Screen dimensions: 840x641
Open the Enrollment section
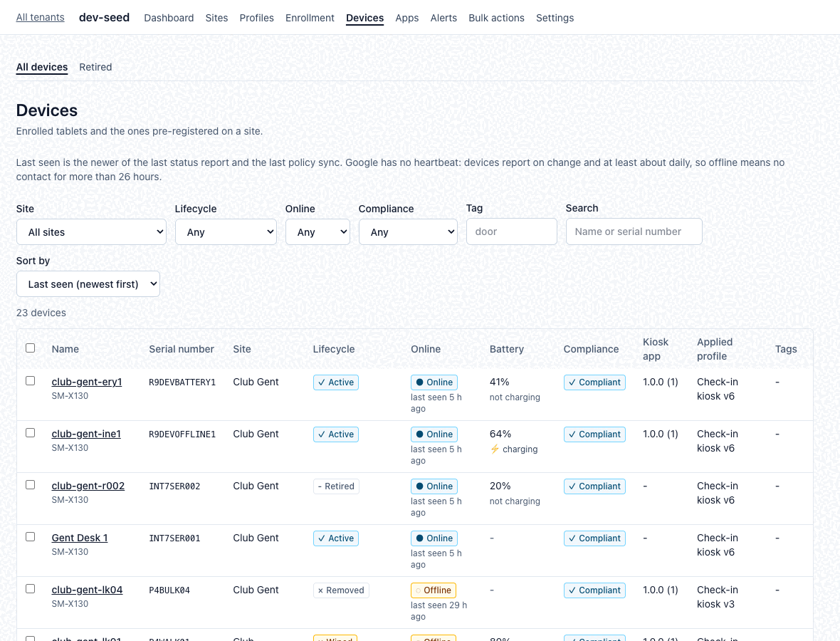point(310,18)
